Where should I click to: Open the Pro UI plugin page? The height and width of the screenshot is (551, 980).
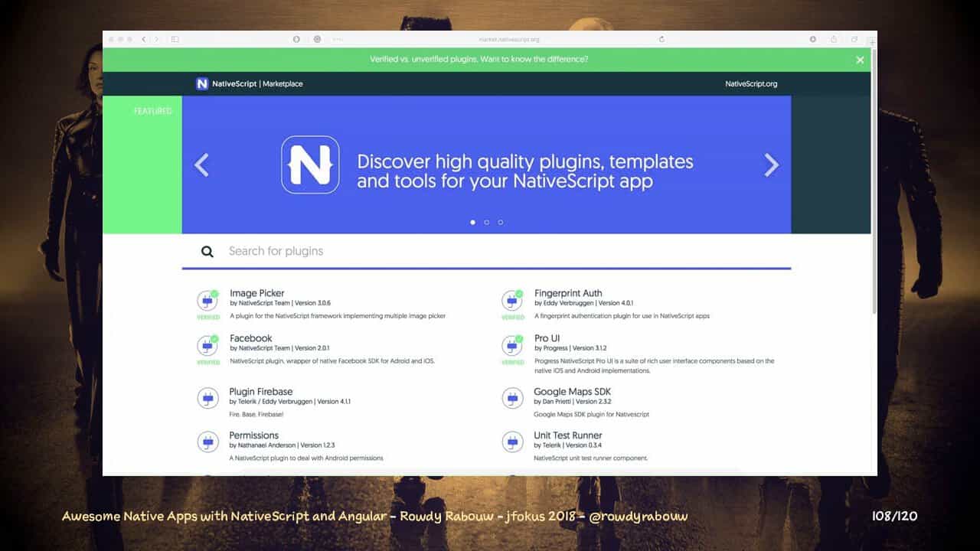[547, 338]
